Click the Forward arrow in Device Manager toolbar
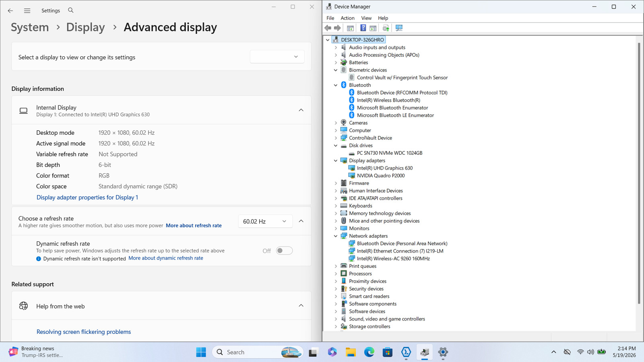 point(337,28)
